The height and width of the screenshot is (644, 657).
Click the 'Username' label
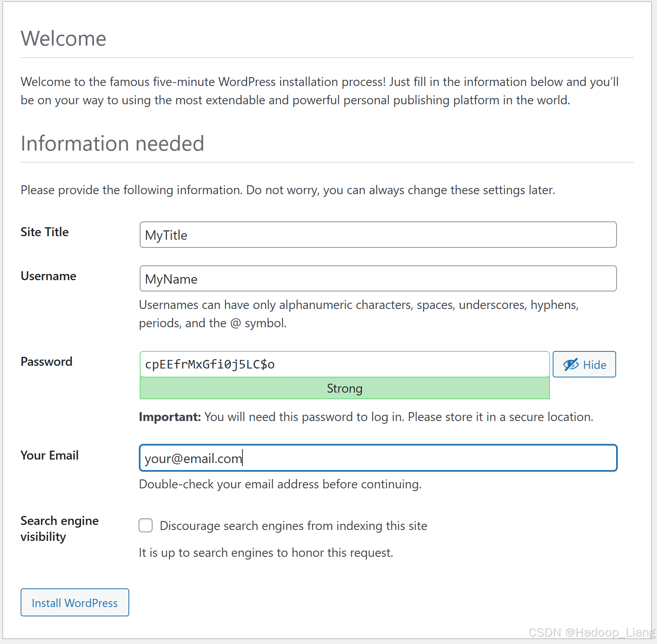pyautogui.click(x=49, y=276)
